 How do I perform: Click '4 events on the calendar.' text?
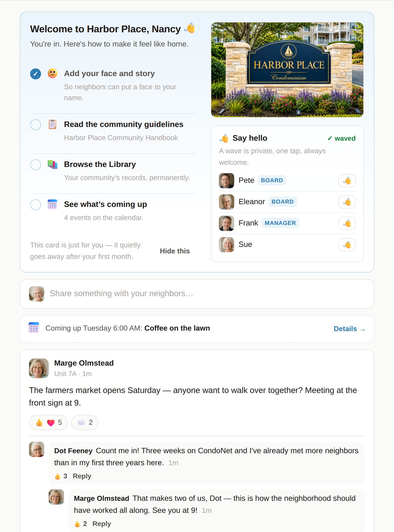click(104, 218)
